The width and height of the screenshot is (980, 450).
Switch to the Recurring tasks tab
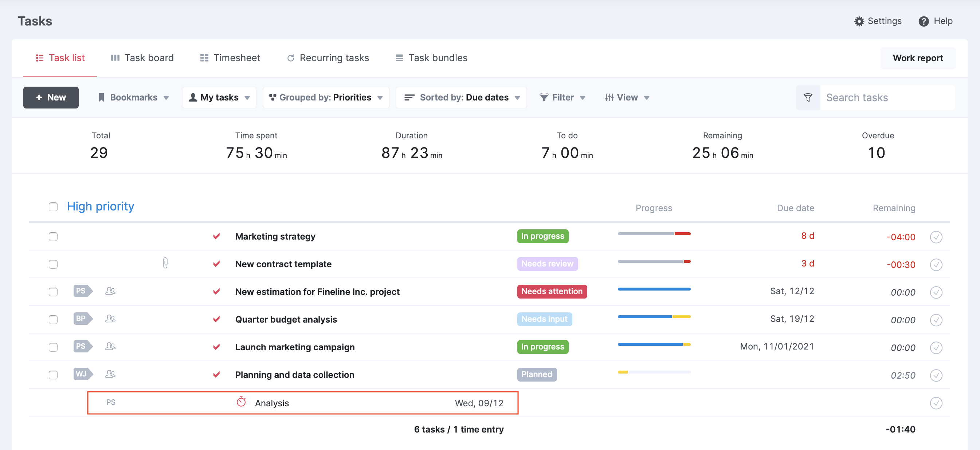[x=328, y=58]
